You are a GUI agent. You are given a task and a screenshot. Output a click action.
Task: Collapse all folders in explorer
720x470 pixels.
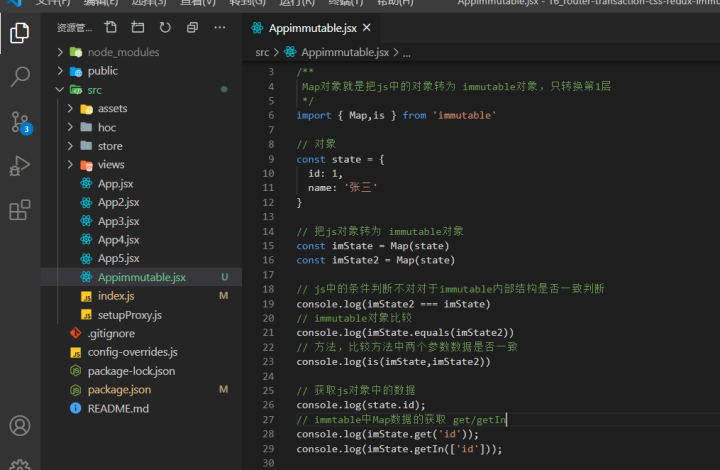(x=192, y=28)
